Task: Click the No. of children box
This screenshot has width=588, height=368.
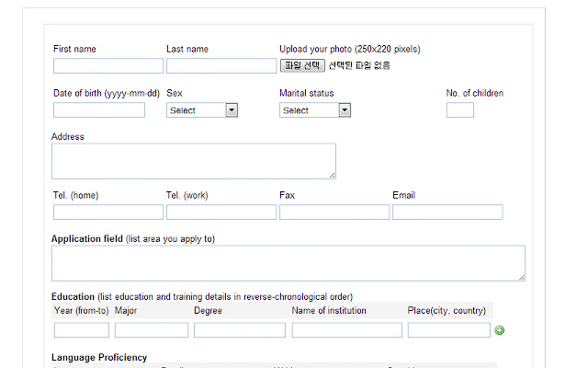Action: tap(459, 110)
